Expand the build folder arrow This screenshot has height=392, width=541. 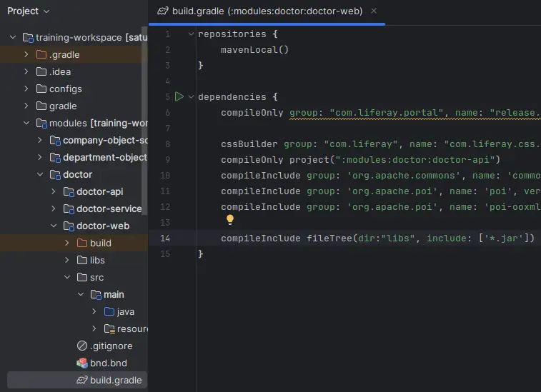pos(67,243)
